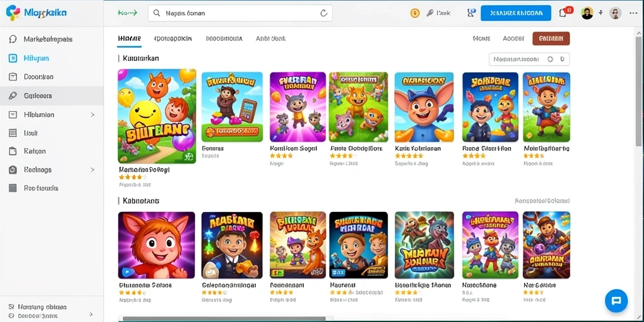
Task: Click the blue button in the header
Action: coord(516,13)
